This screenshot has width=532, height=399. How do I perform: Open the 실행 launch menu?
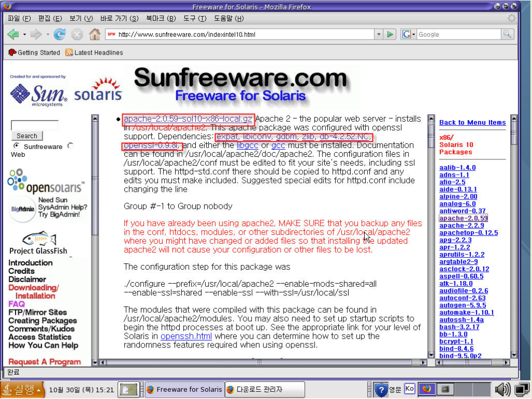(22, 390)
